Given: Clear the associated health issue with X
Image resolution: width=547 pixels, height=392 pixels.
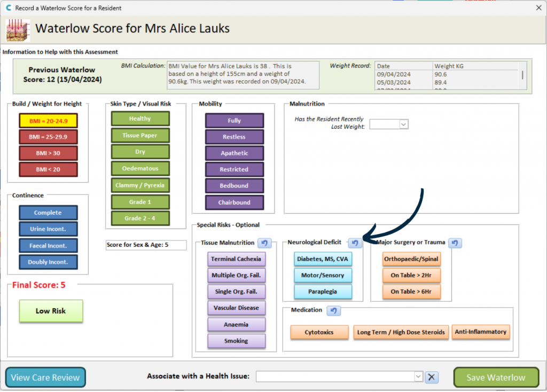Looking at the screenshot, I should coord(432,377).
